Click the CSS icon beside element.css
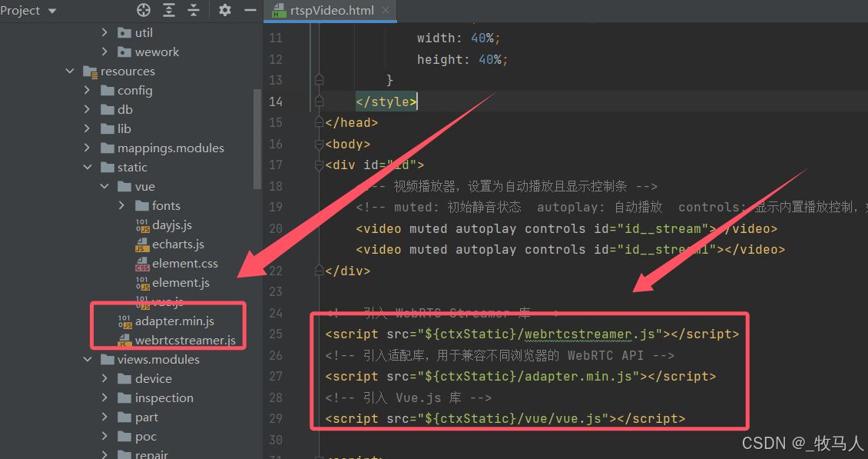This screenshot has height=459, width=868. pyautogui.click(x=141, y=263)
